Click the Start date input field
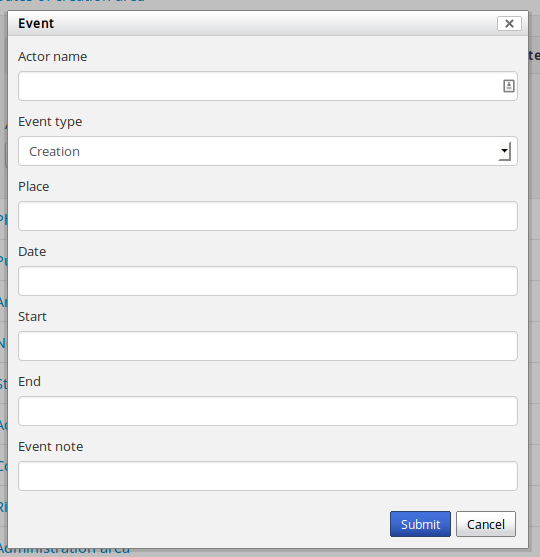 coord(268,346)
